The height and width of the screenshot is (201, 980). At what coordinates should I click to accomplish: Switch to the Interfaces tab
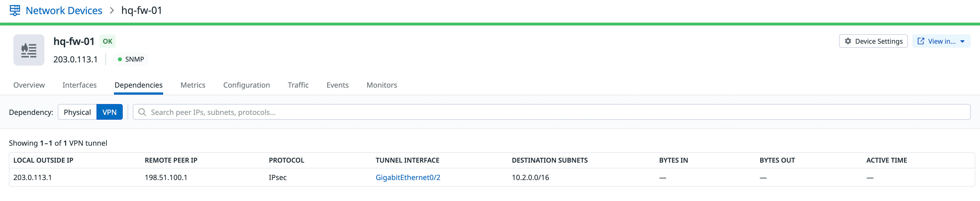(x=80, y=85)
